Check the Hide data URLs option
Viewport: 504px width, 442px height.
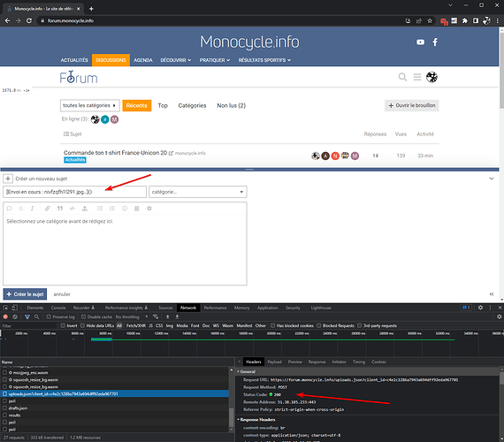pyautogui.click(x=82, y=325)
